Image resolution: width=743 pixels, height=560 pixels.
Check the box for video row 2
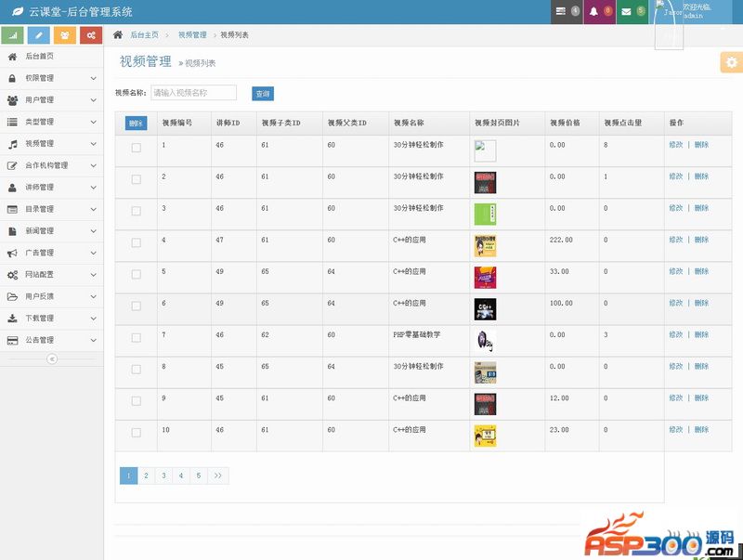point(136,179)
